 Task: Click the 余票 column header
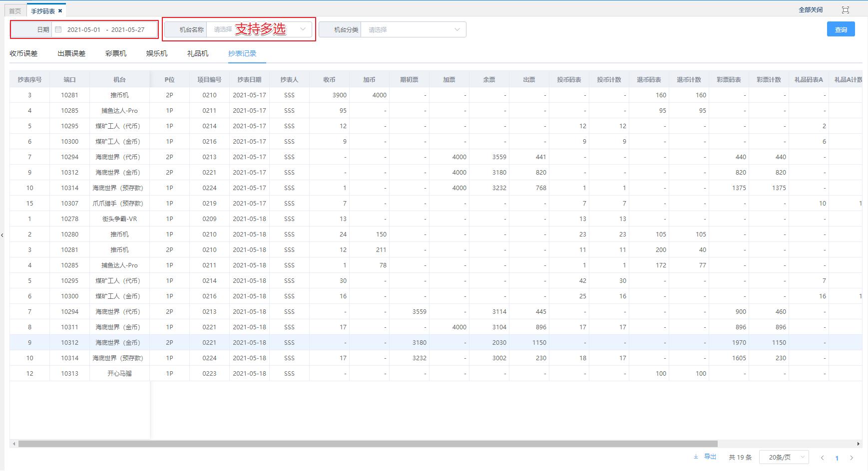(x=489, y=79)
